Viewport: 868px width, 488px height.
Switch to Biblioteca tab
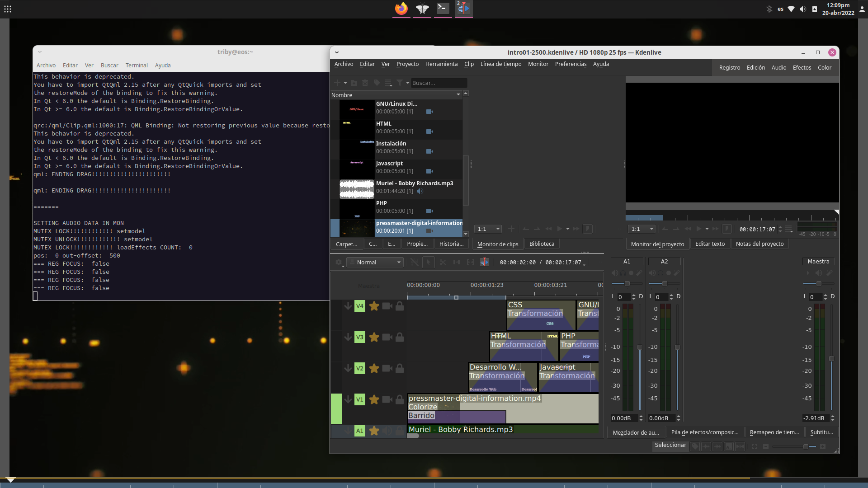click(x=542, y=244)
